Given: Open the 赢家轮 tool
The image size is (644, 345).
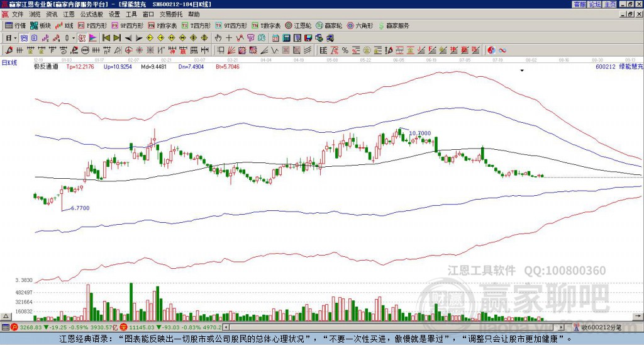Looking at the screenshot, I should coord(329,25).
